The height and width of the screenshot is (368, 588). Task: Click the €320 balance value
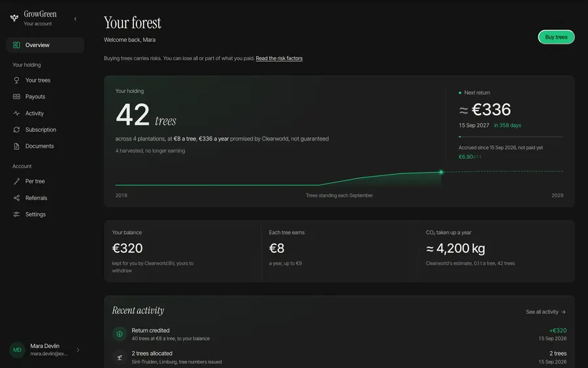pos(127,248)
